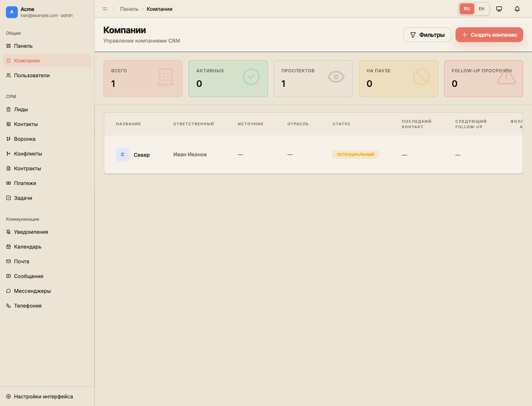Click the Ответственный column header
The width and height of the screenshot is (532, 406).
click(x=194, y=124)
